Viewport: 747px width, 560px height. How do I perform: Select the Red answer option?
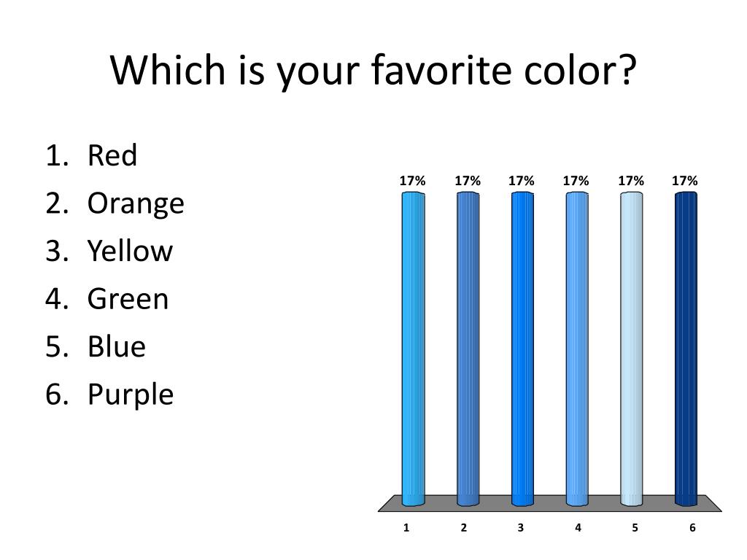click(x=91, y=155)
